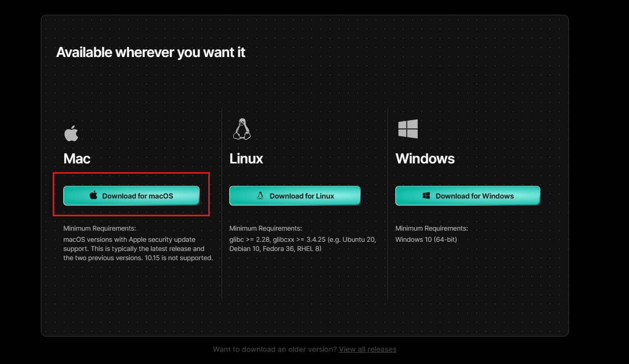The width and height of the screenshot is (629, 364).
Task: Click the Tux penguin logo above Linux
Action: pos(242,129)
